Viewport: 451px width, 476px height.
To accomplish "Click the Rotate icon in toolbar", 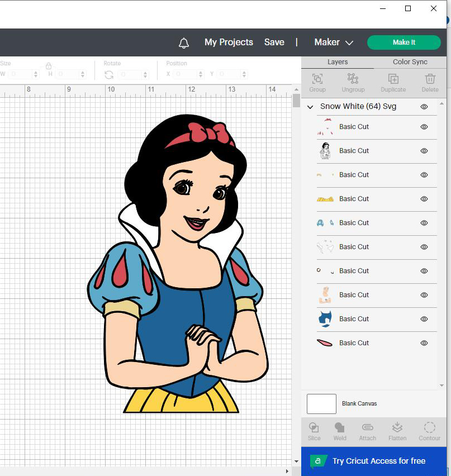I will [x=109, y=75].
